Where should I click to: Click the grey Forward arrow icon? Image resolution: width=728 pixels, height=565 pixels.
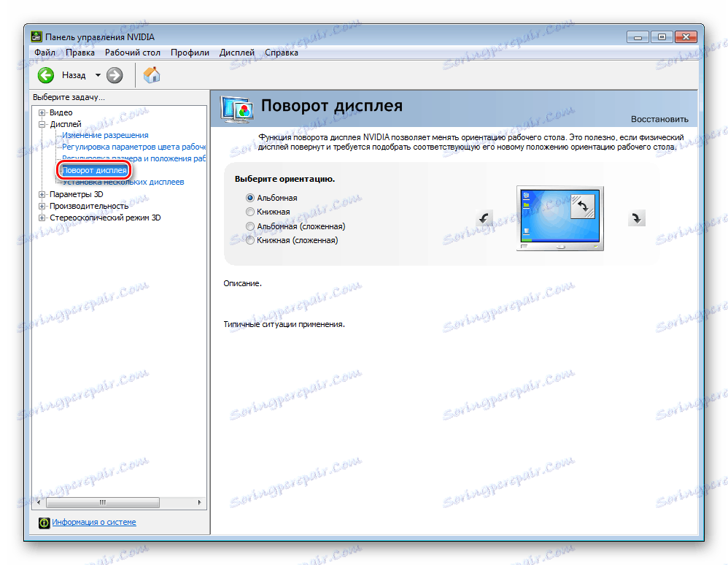click(115, 74)
